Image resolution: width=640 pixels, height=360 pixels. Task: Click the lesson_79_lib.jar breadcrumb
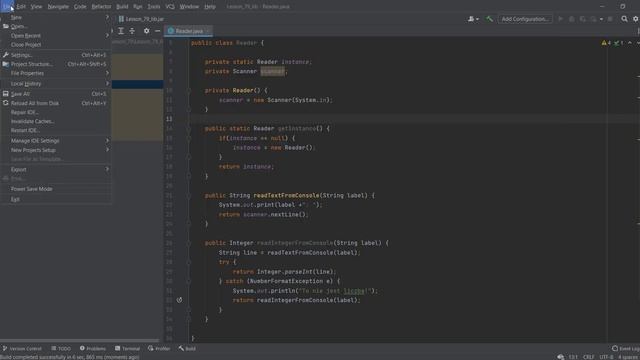pyautogui.click(x=141, y=19)
